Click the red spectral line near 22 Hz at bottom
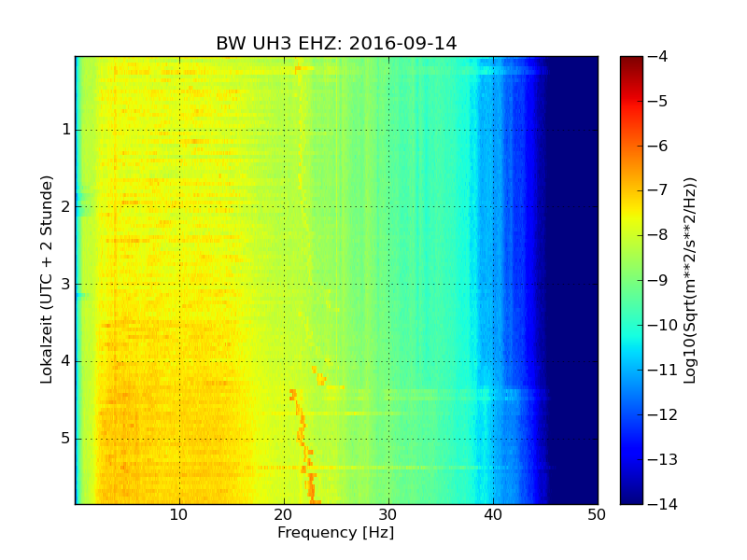The height and width of the screenshot is (560, 747). click(312, 488)
